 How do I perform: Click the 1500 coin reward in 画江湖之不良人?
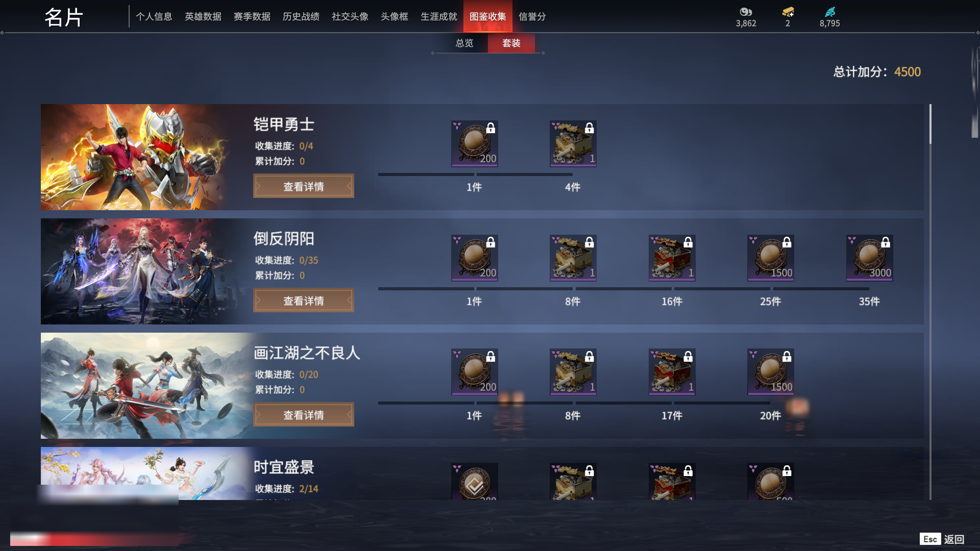click(770, 372)
